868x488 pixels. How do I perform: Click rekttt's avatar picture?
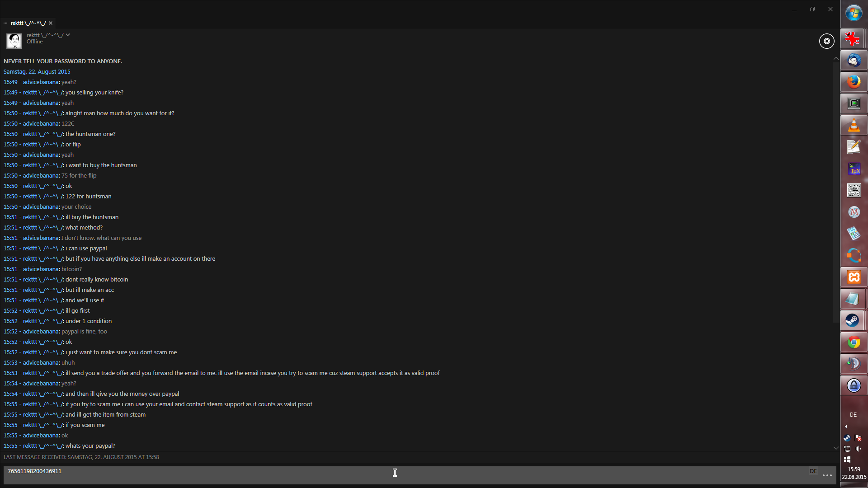click(x=14, y=41)
